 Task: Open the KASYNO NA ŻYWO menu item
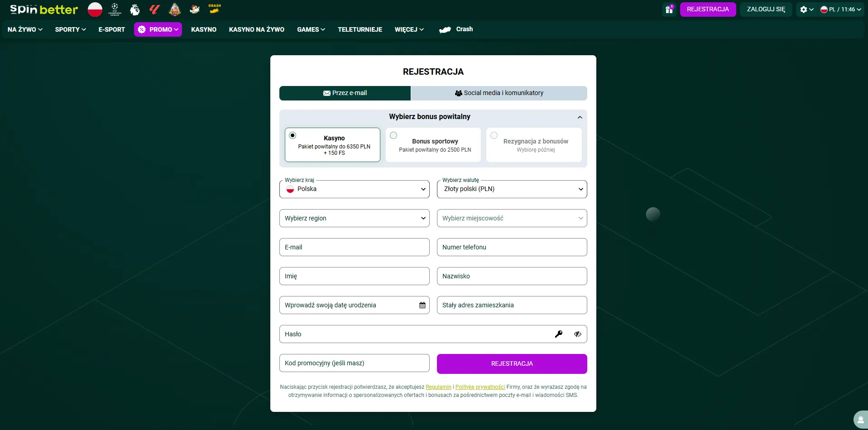coord(256,29)
